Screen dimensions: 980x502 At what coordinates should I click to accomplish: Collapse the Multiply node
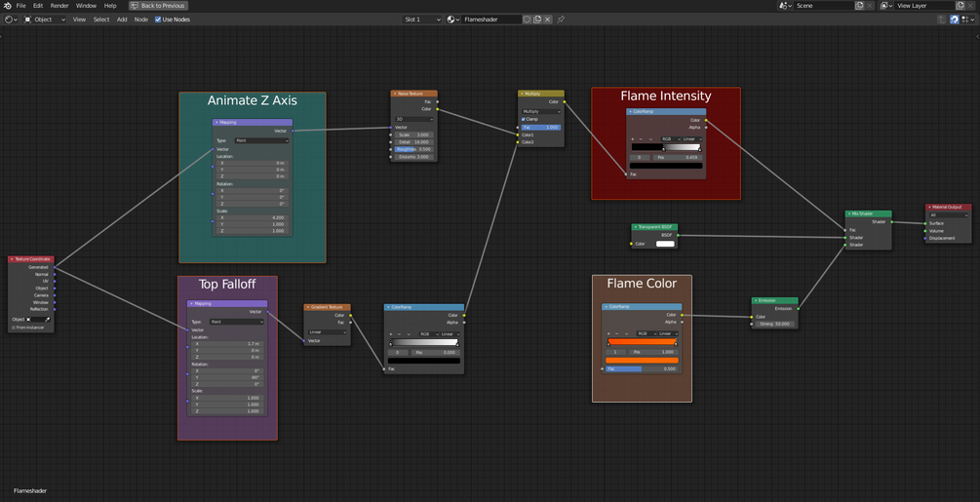(522, 94)
